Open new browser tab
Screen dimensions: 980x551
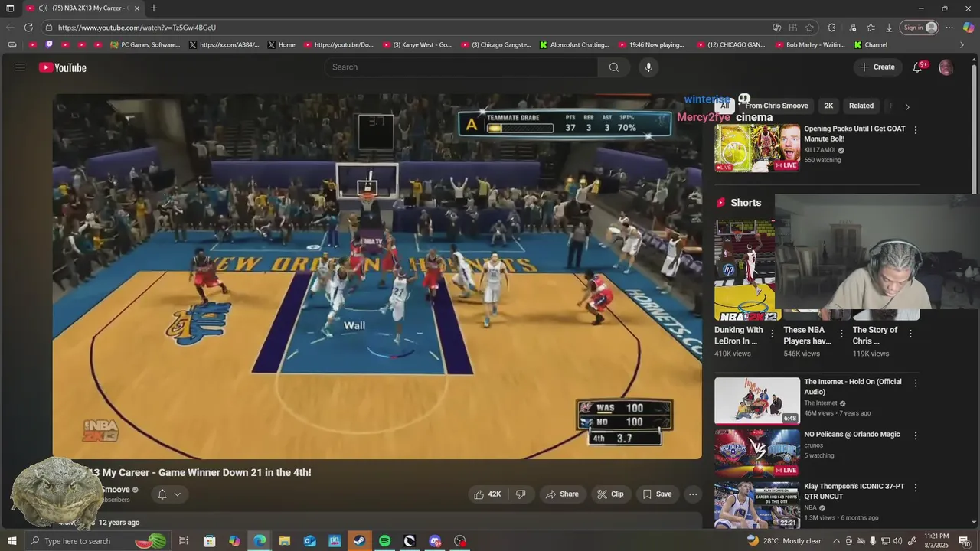[x=154, y=8]
